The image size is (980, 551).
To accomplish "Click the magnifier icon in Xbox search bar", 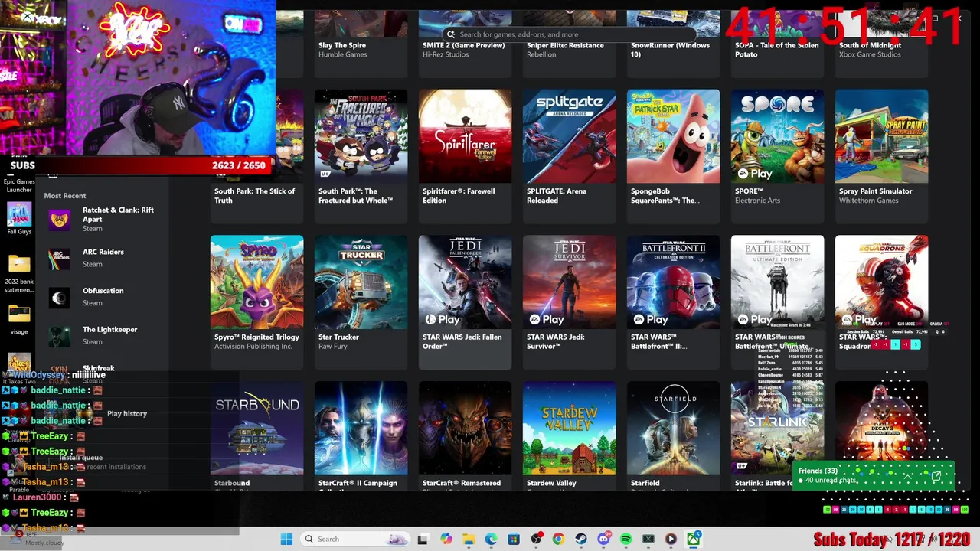I will 451,34.
